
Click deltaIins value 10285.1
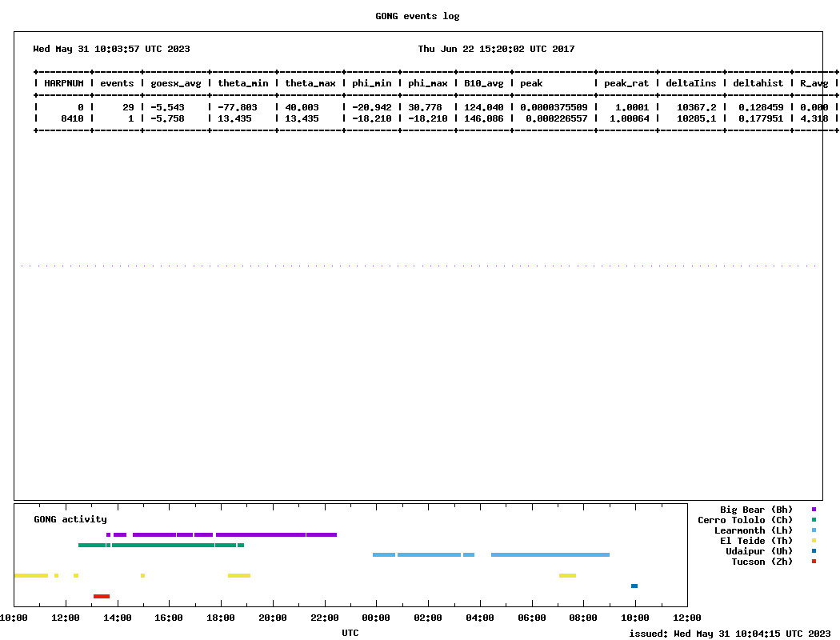697,118
